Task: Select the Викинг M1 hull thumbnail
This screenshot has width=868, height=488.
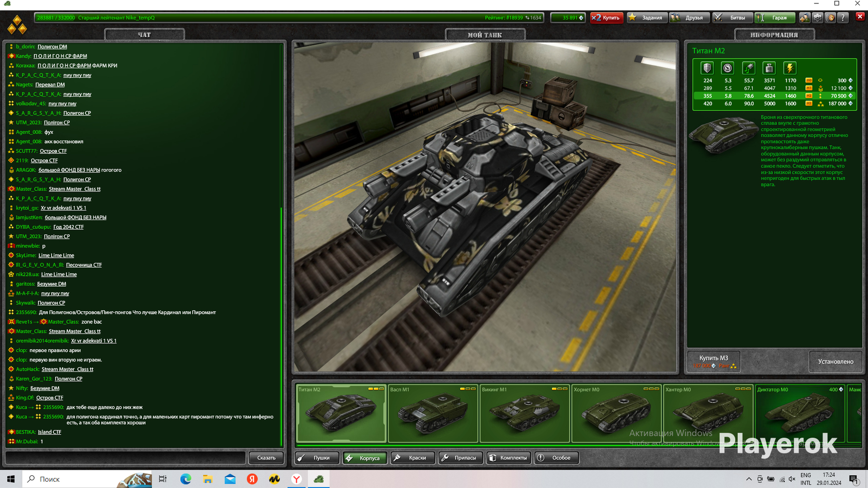Action: (x=524, y=413)
